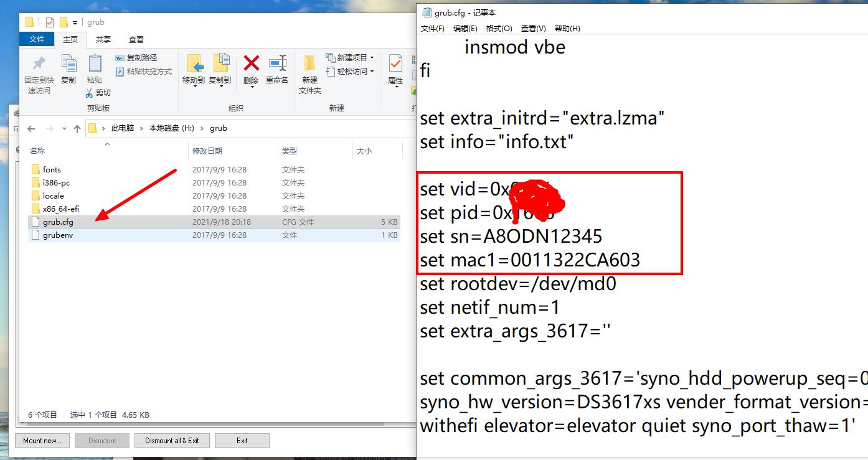This screenshot has height=460, width=868.
Task: Click the Back navigation arrow
Action: (x=32, y=128)
